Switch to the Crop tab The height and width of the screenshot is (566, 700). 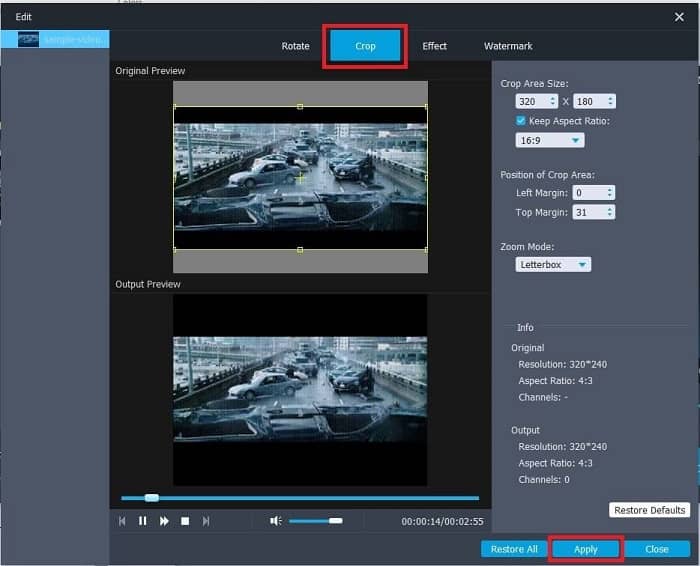(x=365, y=46)
